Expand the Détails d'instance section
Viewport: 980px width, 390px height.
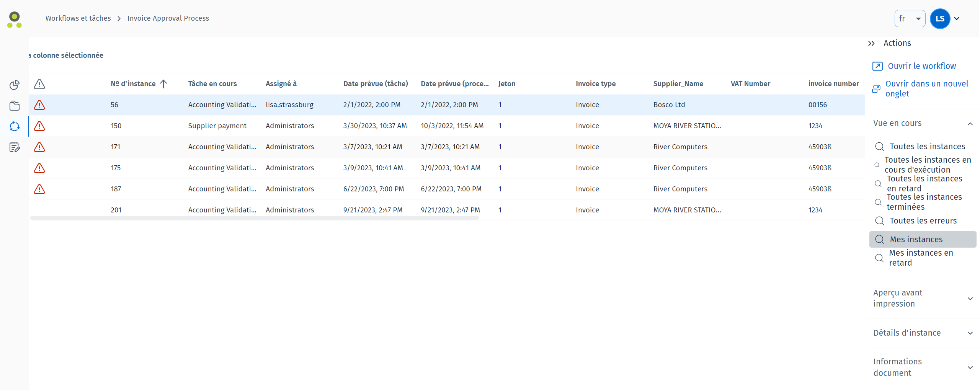click(x=970, y=333)
